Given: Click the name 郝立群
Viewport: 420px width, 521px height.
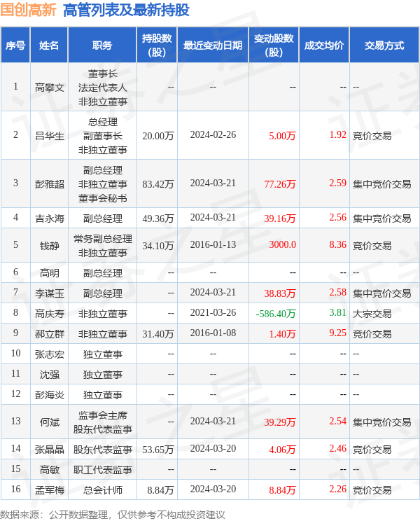Looking at the screenshot, I should [x=50, y=334].
